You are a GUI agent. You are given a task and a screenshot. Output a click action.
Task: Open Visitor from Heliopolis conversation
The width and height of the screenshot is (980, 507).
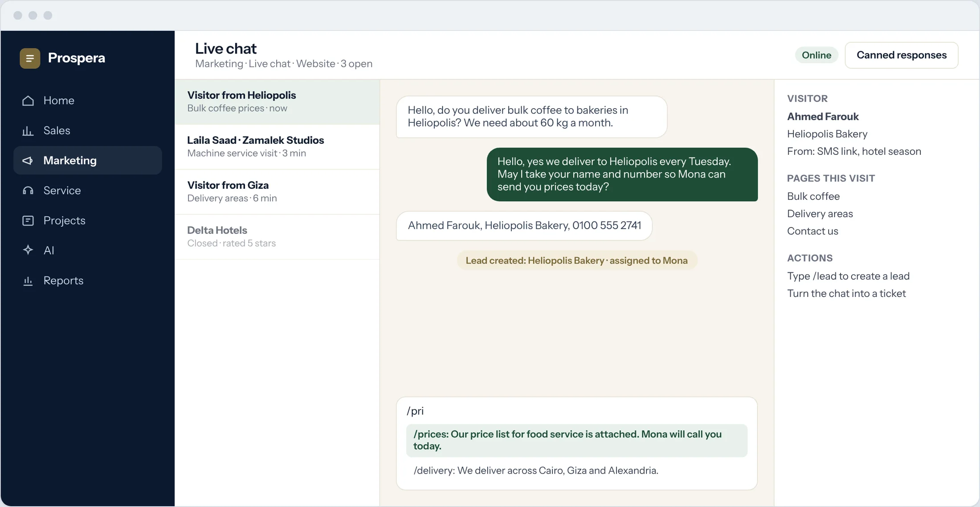[x=277, y=102]
